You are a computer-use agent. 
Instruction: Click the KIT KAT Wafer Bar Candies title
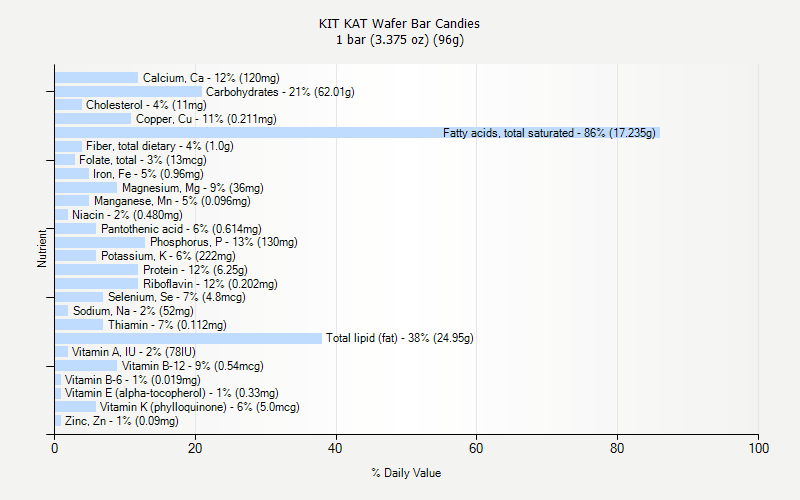tap(399, 23)
